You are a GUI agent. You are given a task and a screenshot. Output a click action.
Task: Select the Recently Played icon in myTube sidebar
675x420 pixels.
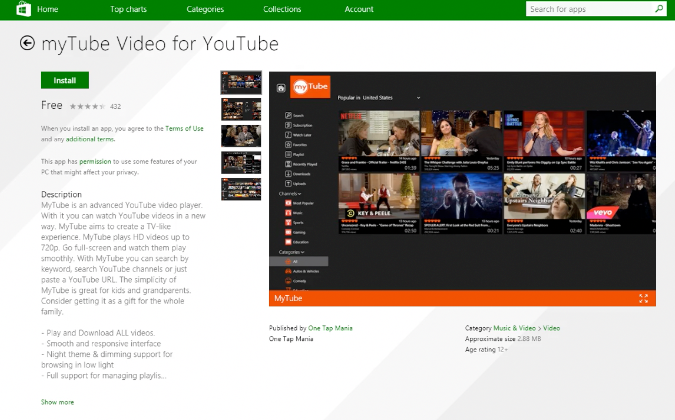click(x=288, y=164)
